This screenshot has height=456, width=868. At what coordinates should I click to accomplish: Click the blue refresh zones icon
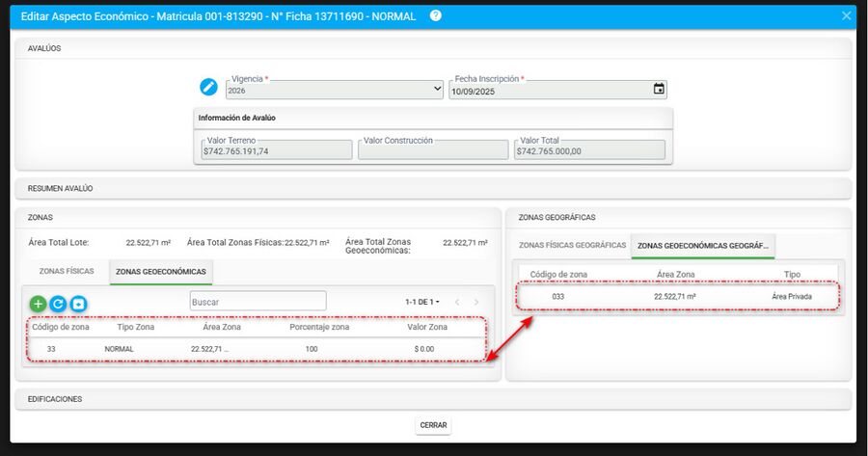tap(58, 304)
